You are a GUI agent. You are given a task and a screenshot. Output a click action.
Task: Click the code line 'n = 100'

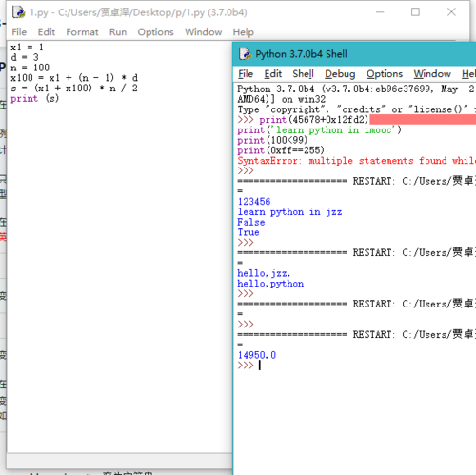(30, 68)
